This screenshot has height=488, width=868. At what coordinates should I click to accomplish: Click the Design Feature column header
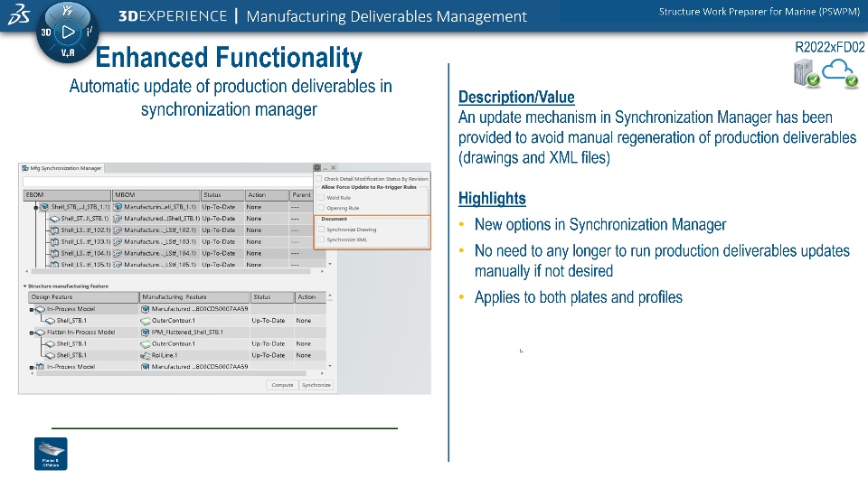click(83, 297)
